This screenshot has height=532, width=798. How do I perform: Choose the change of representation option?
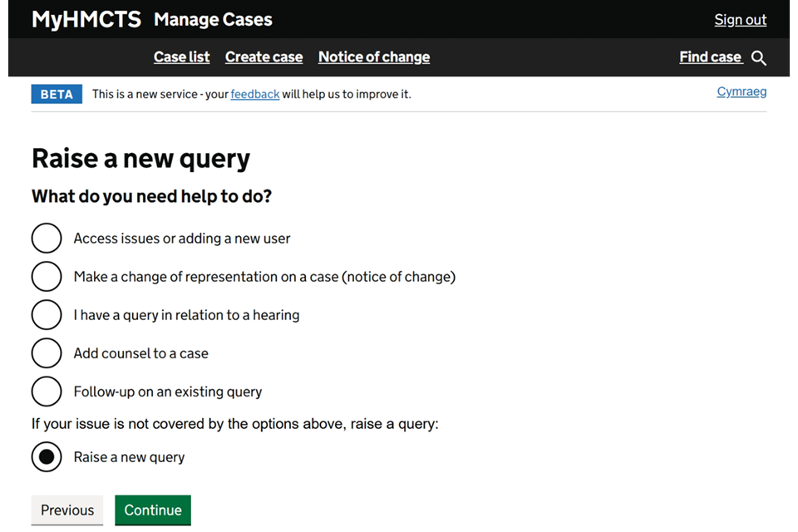(47, 277)
